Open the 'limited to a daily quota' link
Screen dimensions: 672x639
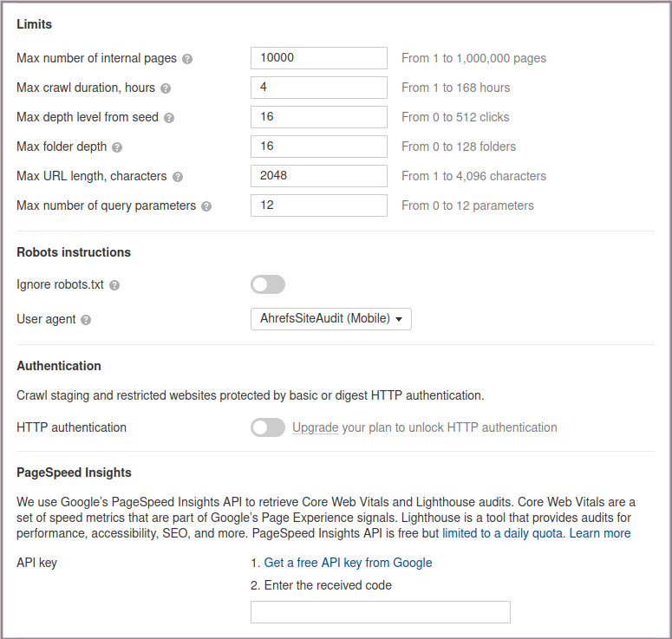pyautogui.click(x=503, y=533)
